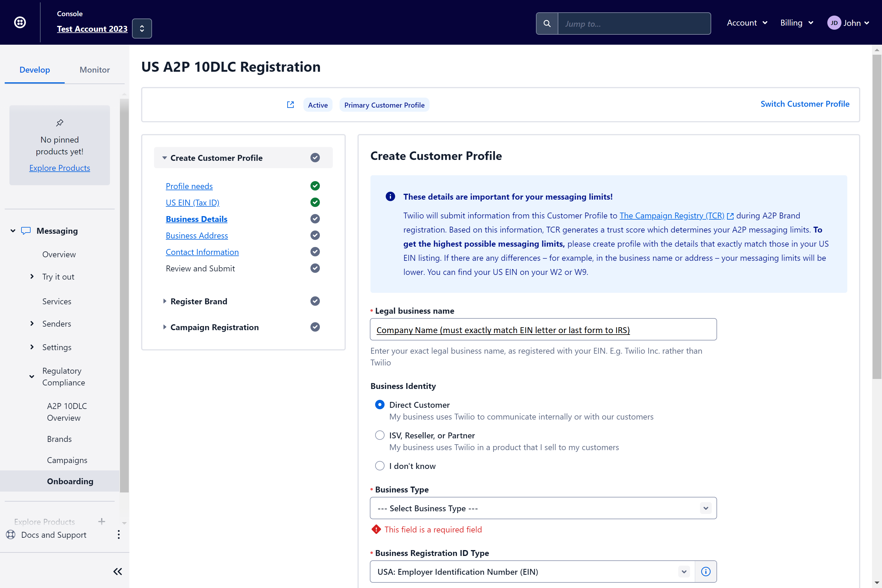This screenshot has height=588, width=882.
Task: Switch to the Monitor tab
Action: (x=94, y=70)
